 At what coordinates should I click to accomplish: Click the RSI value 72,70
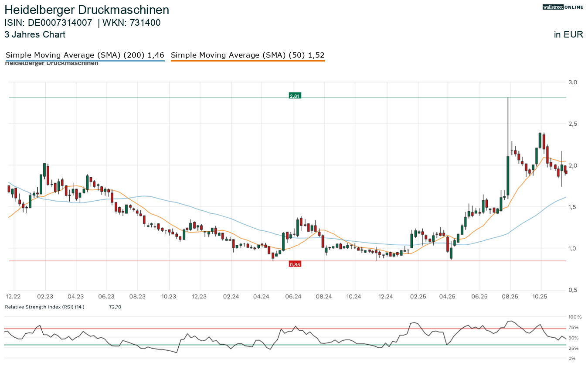point(115,307)
